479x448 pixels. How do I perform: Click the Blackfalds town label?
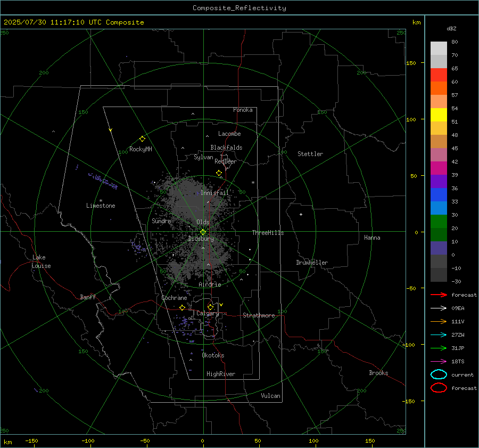pyautogui.click(x=226, y=148)
